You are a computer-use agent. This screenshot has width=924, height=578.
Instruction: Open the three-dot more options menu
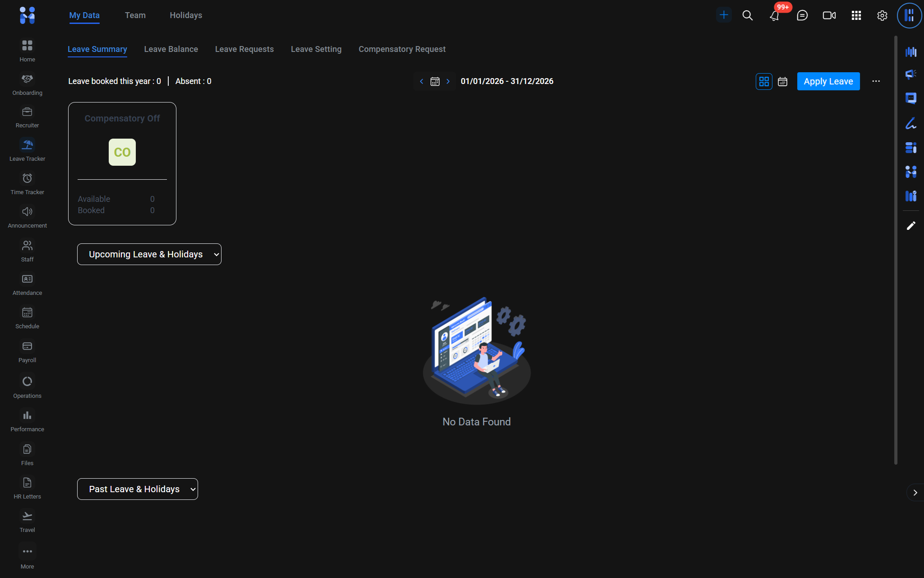(x=876, y=81)
